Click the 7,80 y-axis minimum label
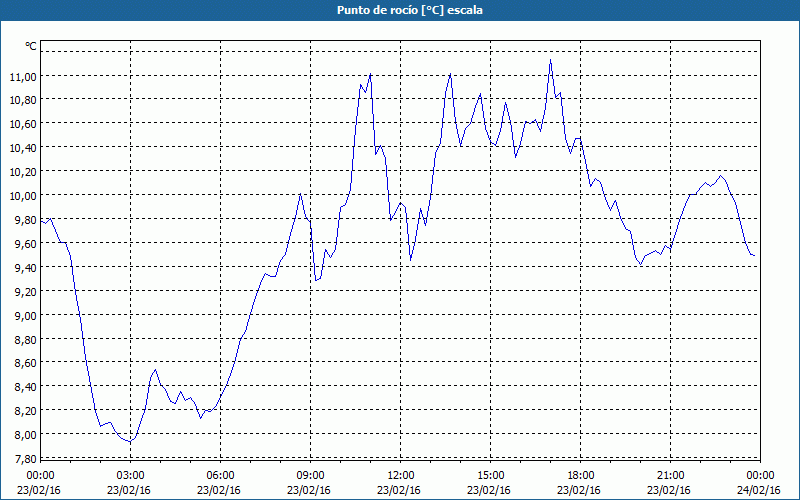Viewport: 800px width, 500px height. coord(23,458)
